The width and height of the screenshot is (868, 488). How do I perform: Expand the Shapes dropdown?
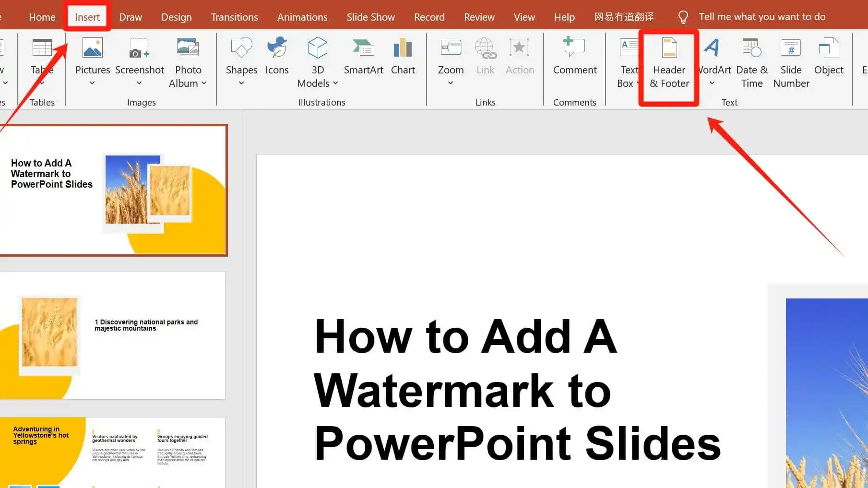click(x=241, y=83)
